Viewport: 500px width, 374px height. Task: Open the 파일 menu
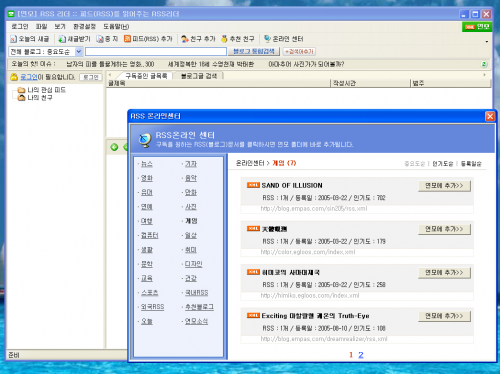(x=41, y=26)
